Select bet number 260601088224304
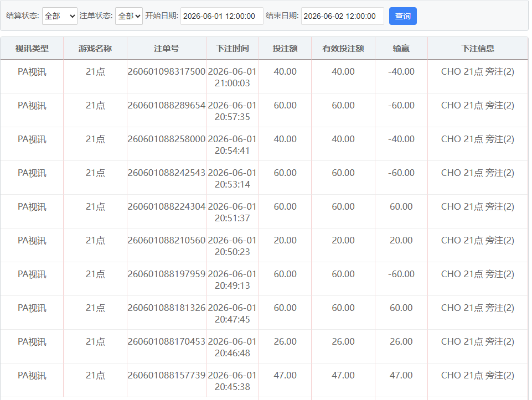Viewport: 532px width, 400px height. click(x=167, y=206)
